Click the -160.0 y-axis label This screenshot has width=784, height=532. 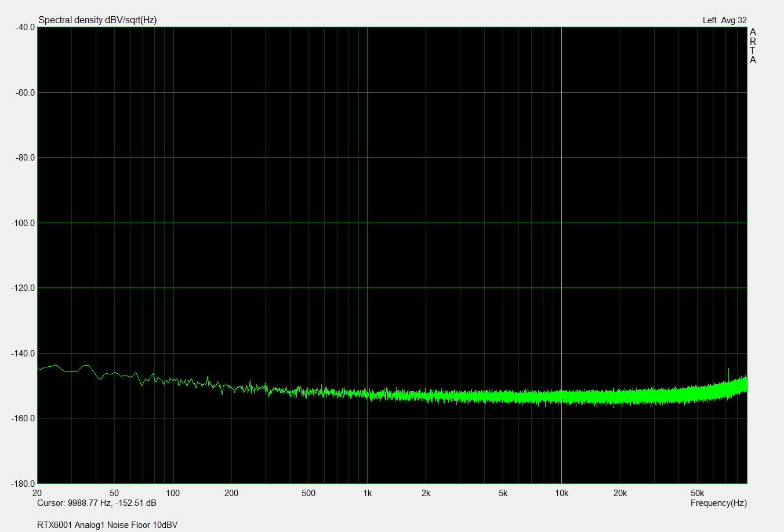(23, 418)
